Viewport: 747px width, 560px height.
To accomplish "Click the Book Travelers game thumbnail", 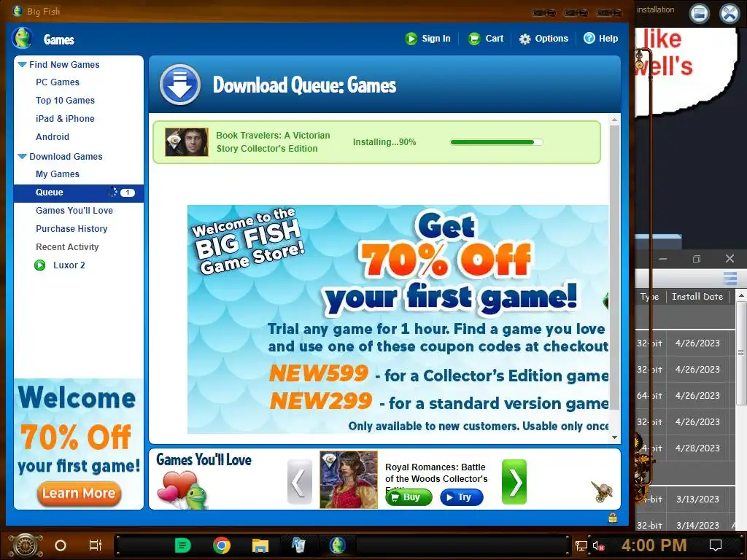I will coord(187,142).
